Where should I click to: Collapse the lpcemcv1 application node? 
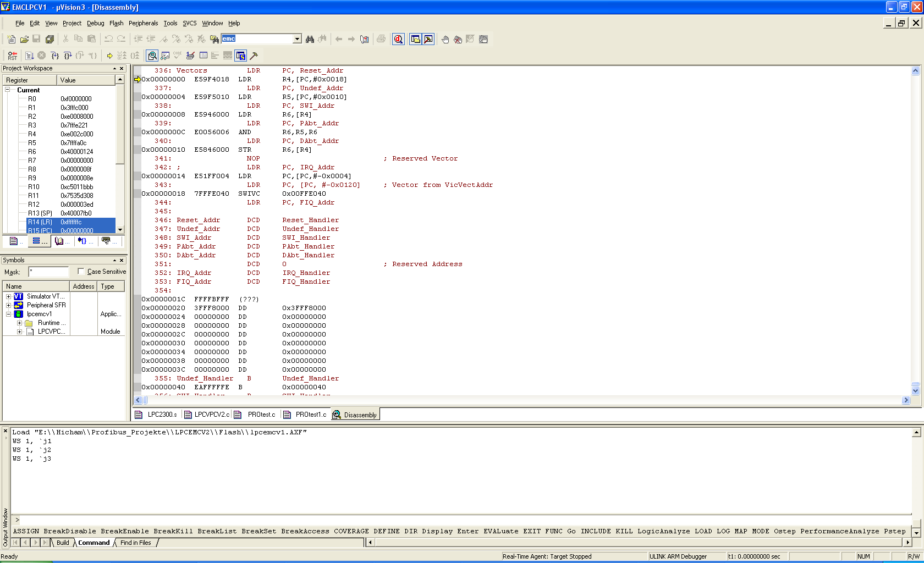8,314
